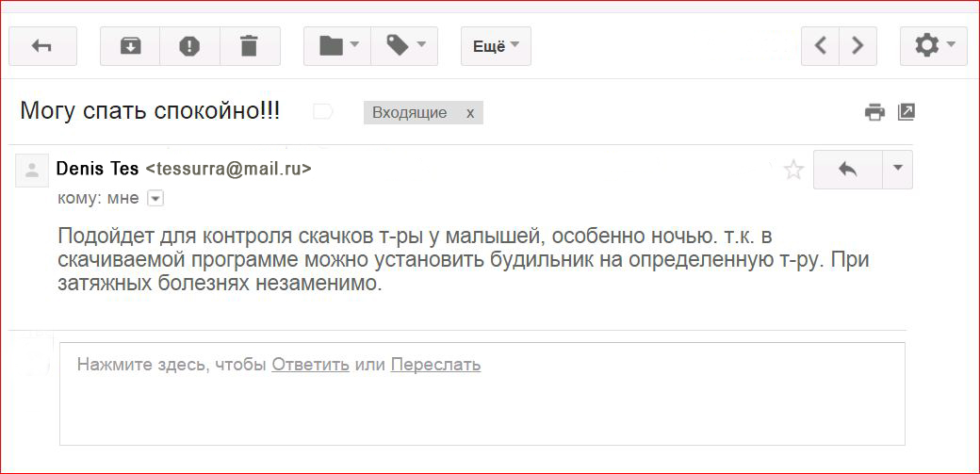Click sender avatar of Denis Tes
980x474 pixels.
tap(32, 170)
